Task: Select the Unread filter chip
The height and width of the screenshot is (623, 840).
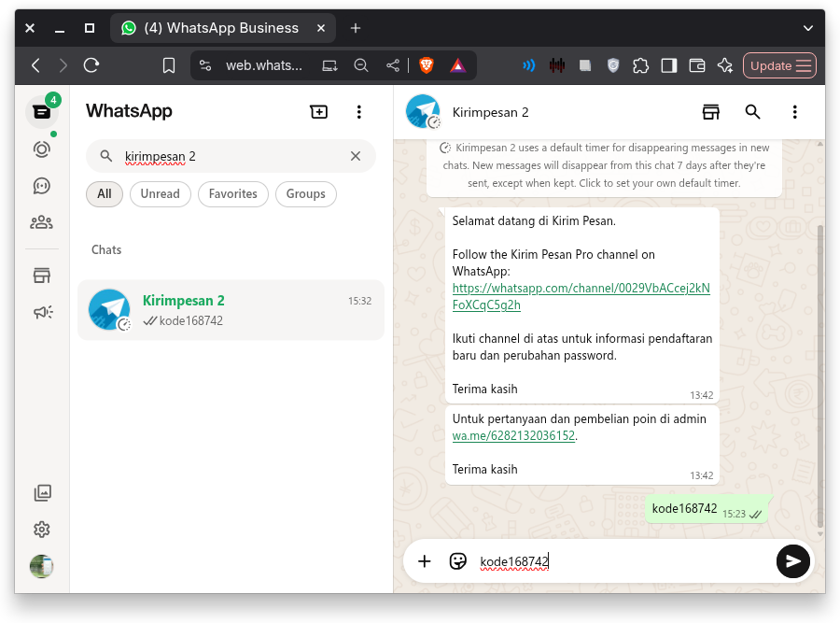Action: click(160, 194)
